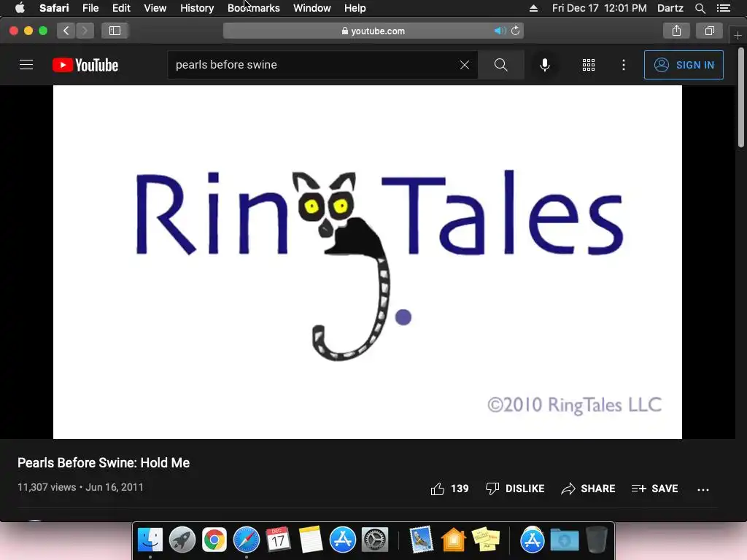The image size is (747, 560).
Task: Open System Preferences gear in Dock
Action: pyautogui.click(x=375, y=540)
